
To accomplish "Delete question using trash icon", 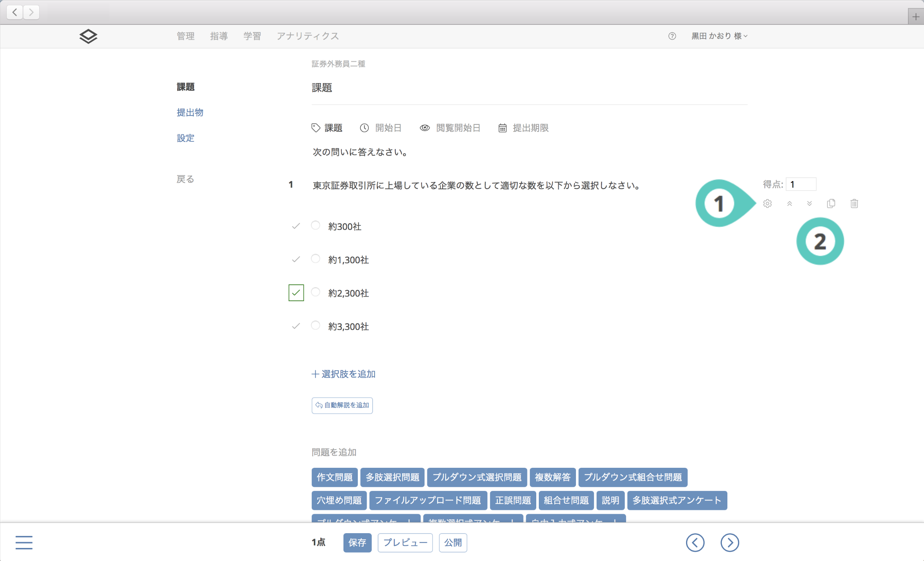I will pyautogui.click(x=854, y=204).
